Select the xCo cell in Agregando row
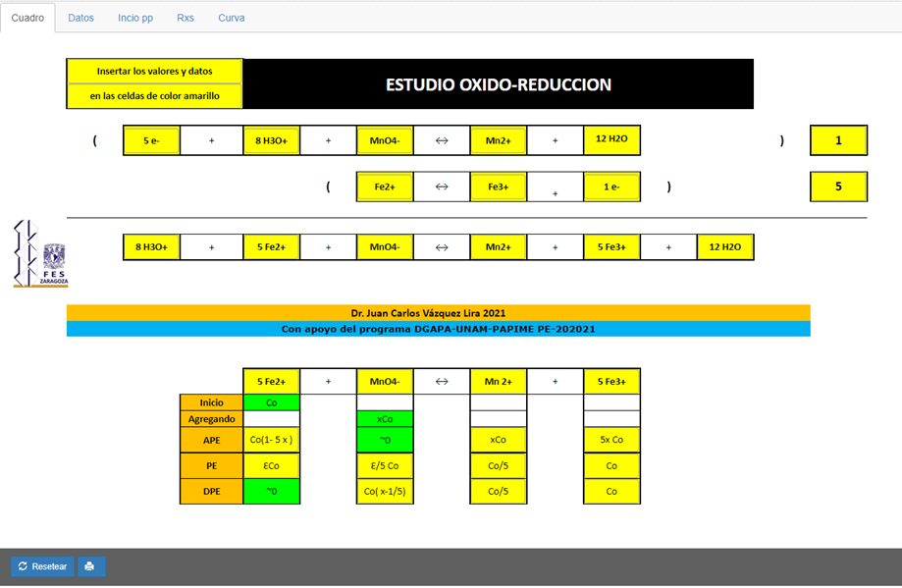902x588 pixels. [x=385, y=419]
